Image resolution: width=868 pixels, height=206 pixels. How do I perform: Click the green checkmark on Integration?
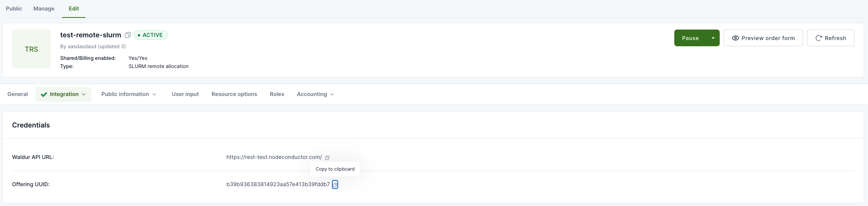coord(44,94)
